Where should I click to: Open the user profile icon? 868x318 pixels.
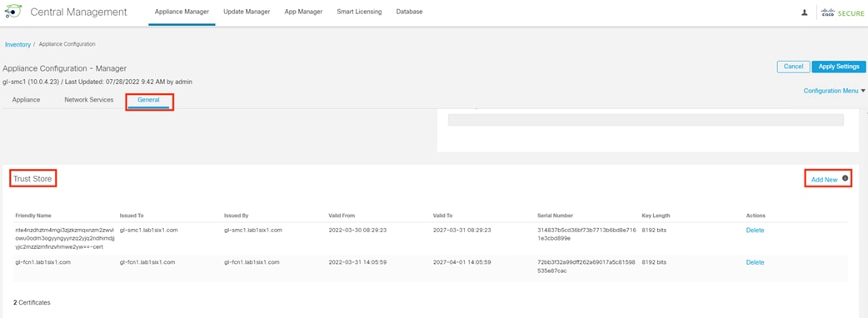point(805,12)
